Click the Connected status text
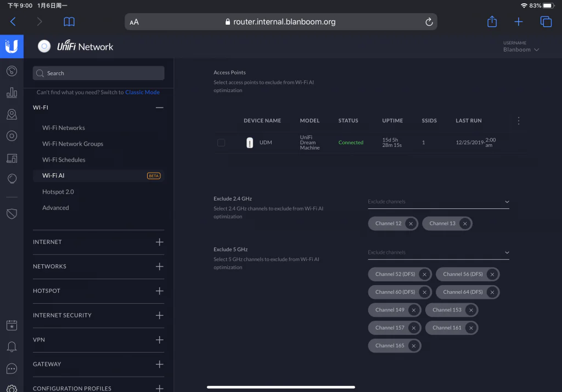Screen dimensions: 562x392 click(351, 143)
